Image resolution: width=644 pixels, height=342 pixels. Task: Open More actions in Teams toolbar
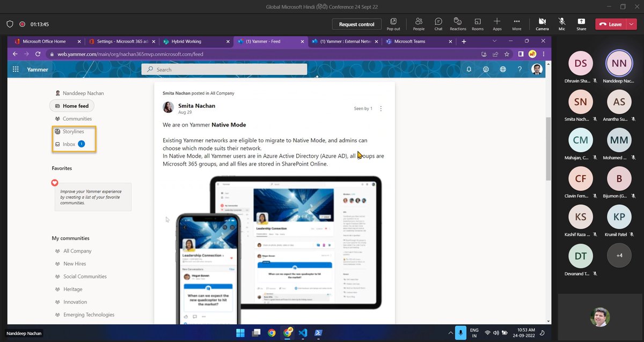[x=517, y=24]
